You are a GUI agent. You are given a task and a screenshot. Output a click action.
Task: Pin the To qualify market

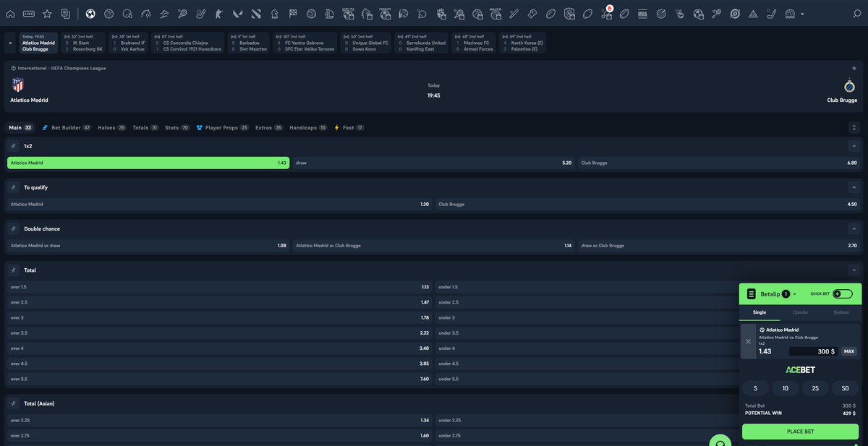click(x=14, y=187)
